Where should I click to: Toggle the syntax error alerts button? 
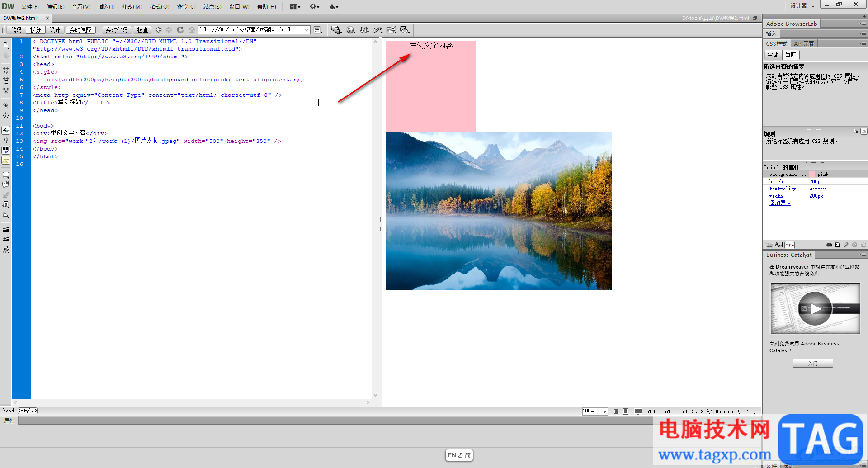(6, 160)
